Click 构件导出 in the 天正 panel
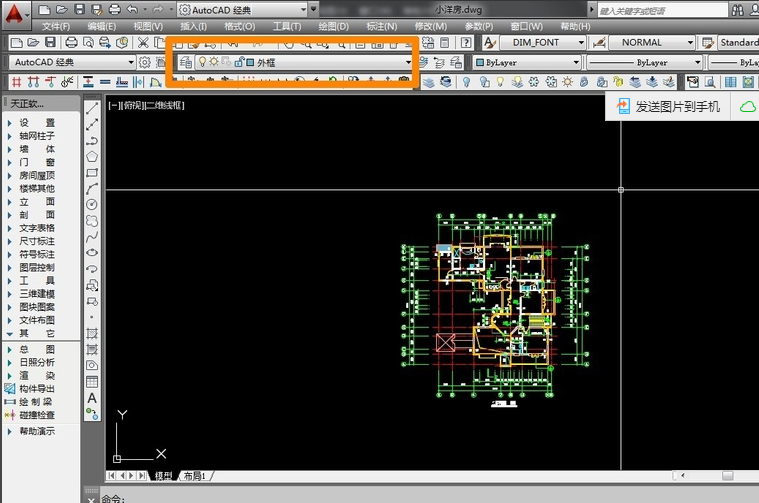The image size is (759, 503). click(x=30, y=388)
